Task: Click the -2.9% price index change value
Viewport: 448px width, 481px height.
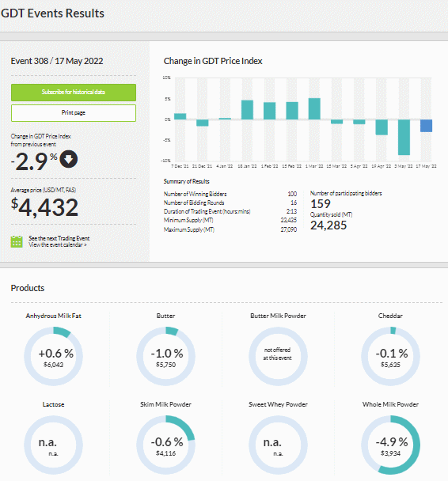Action: 34,161
